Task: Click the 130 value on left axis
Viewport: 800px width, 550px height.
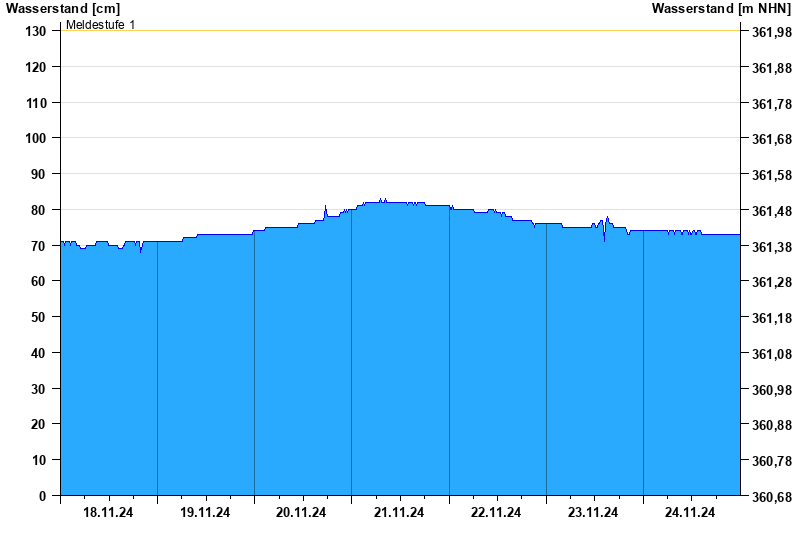Action: [36, 31]
